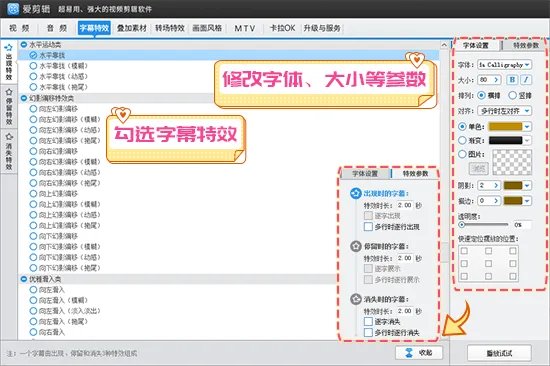Click the 大小 font size field showing 80
This screenshot has height=366, width=550.
tap(485, 80)
